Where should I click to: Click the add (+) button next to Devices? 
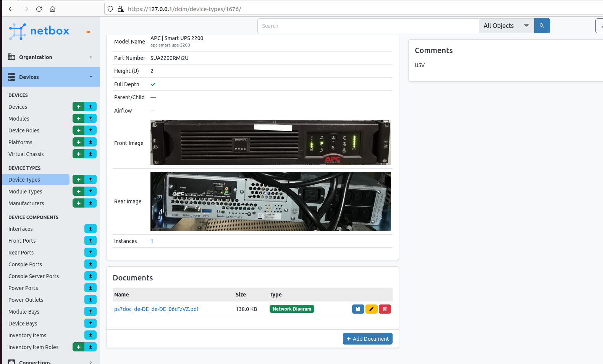pyautogui.click(x=78, y=107)
